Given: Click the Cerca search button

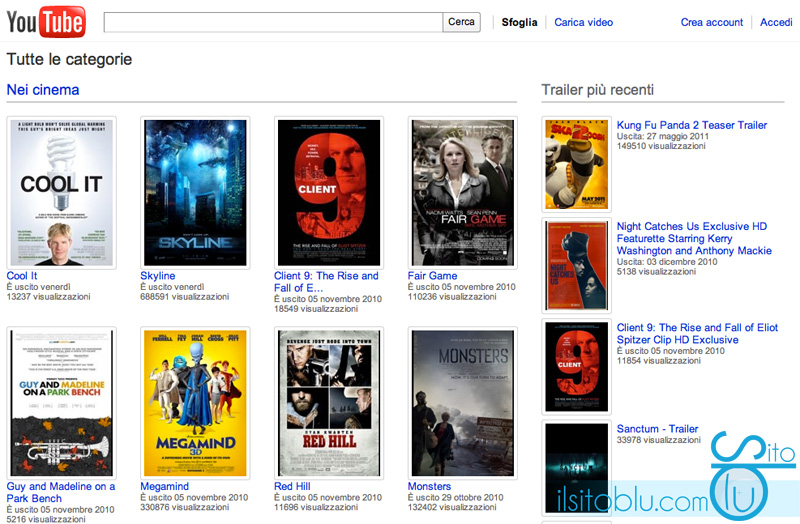Looking at the screenshot, I should click(461, 22).
